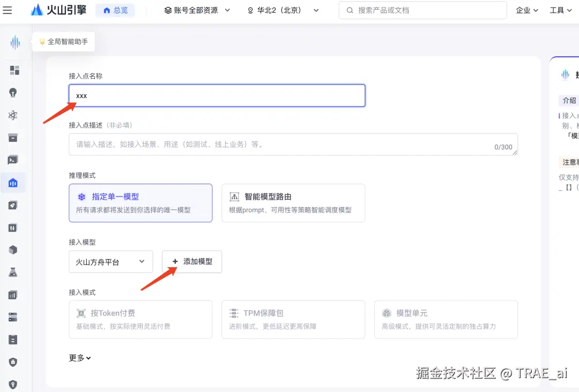Open the shield key icon in sidebar

[x=13, y=385]
